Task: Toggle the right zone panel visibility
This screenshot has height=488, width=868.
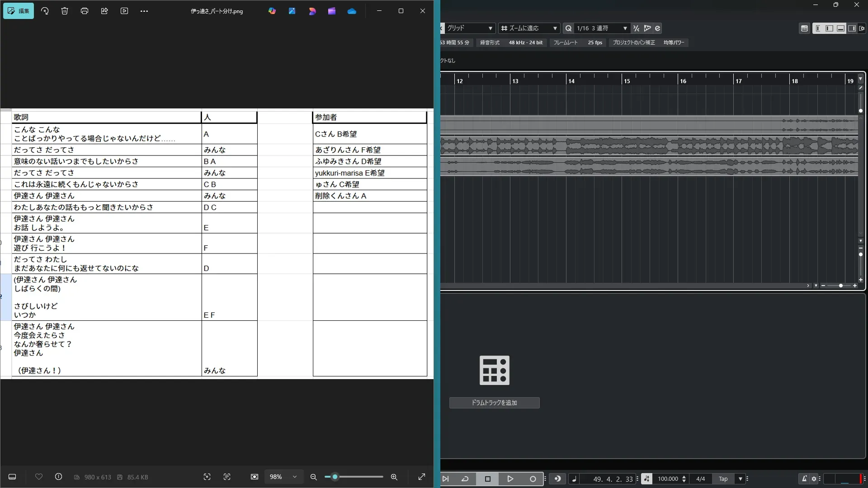Action: (x=852, y=28)
